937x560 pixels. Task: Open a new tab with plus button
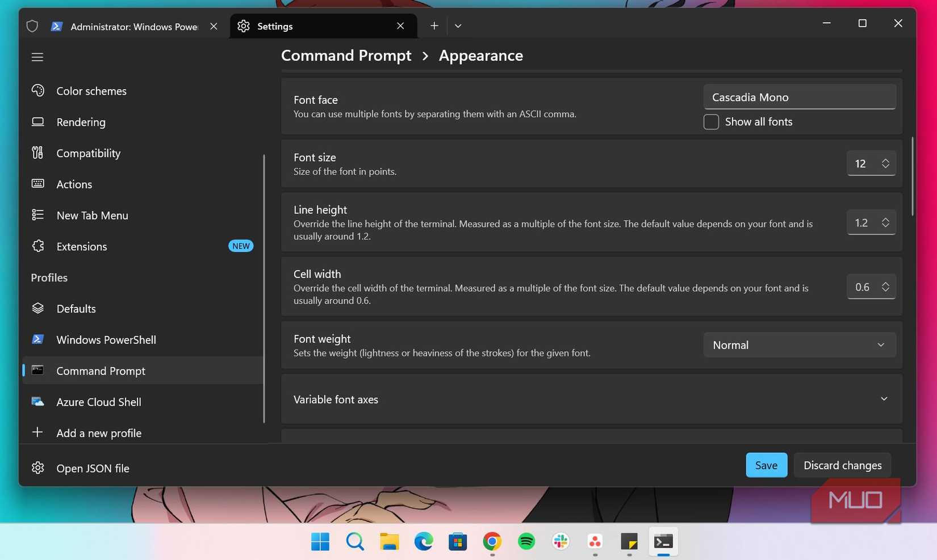434,26
